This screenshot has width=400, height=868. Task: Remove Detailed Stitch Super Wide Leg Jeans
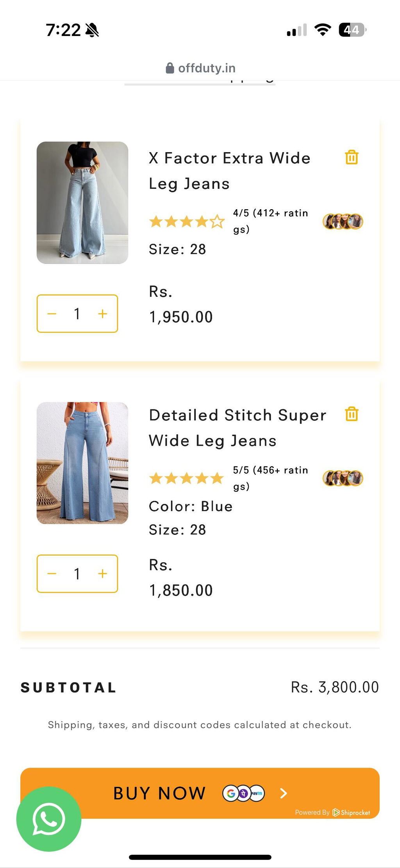[352, 414]
